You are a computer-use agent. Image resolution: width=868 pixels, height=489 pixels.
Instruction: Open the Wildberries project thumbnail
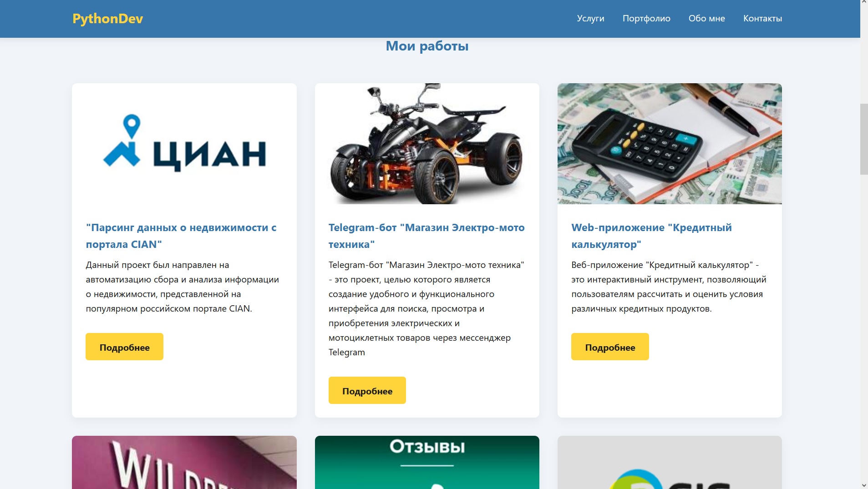click(184, 462)
